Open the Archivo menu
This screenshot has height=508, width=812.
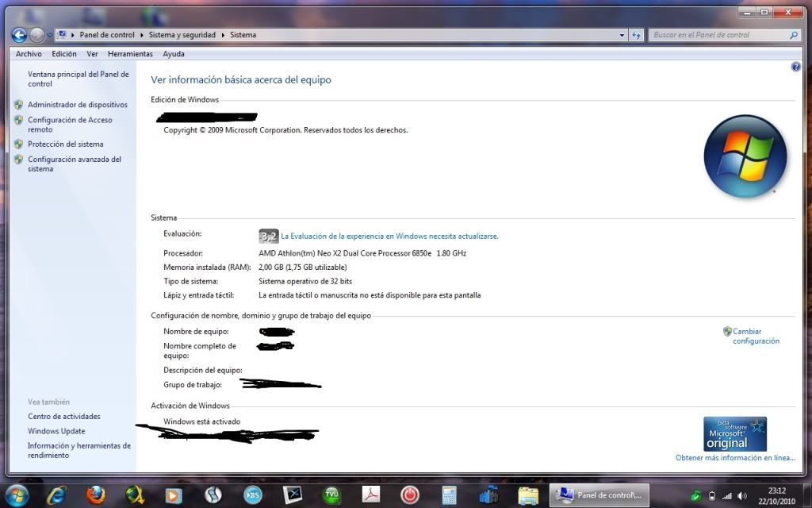tap(29, 54)
